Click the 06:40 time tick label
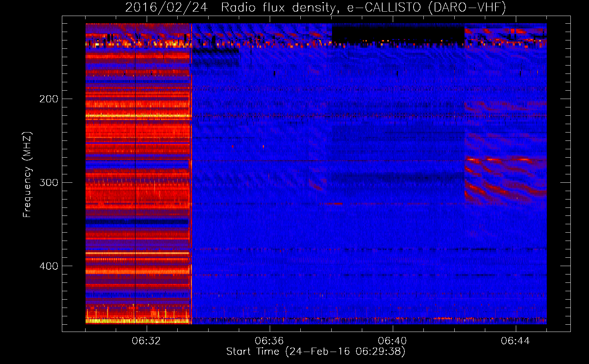Viewport: 589px width, 364px height. click(392, 341)
